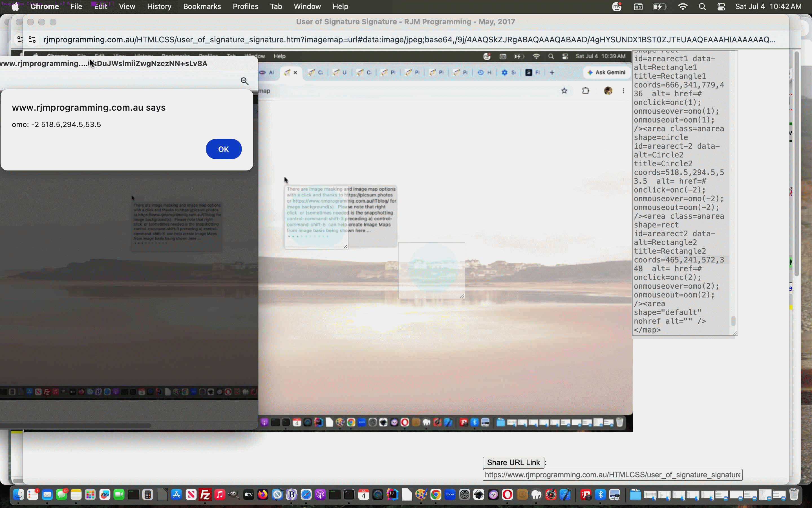Open Calendar from the Dock

click(363, 494)
